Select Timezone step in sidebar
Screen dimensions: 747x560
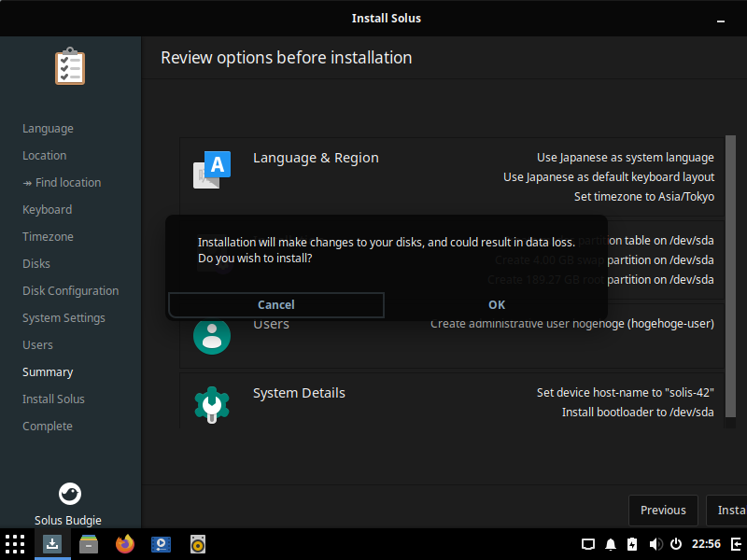click(x=48, y=237)
